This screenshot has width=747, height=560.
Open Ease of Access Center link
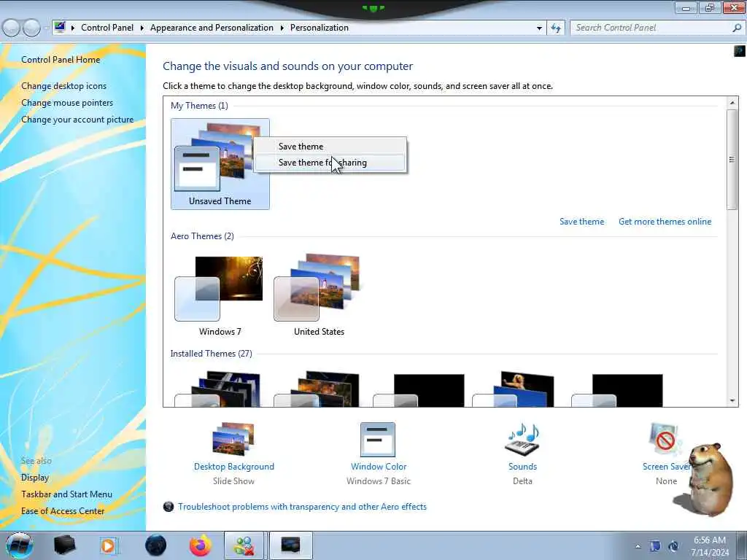pos(63,511)
